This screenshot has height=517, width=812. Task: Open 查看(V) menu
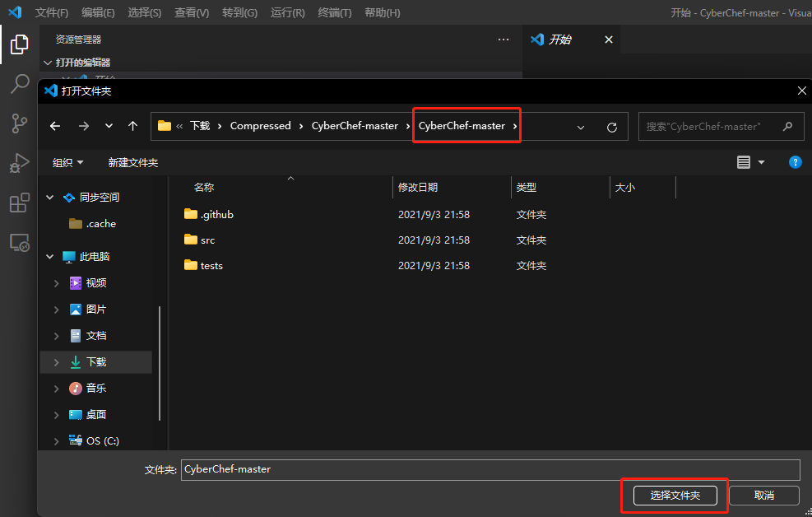click(192, 12)
